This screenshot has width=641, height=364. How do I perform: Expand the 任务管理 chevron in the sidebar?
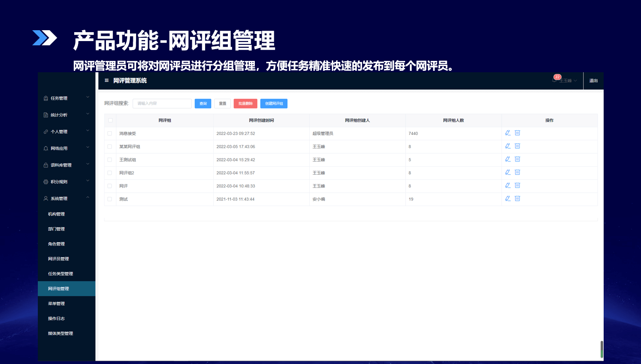(88, 98)
